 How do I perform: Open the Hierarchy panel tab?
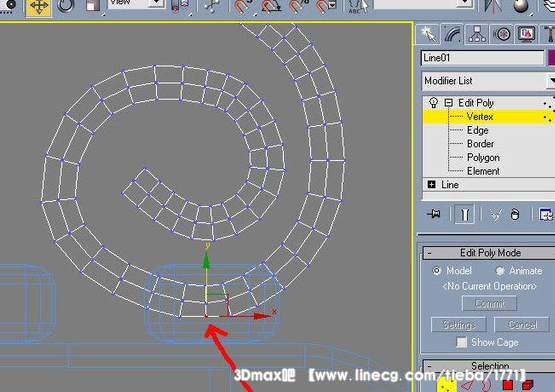click(x=477, y=34)
